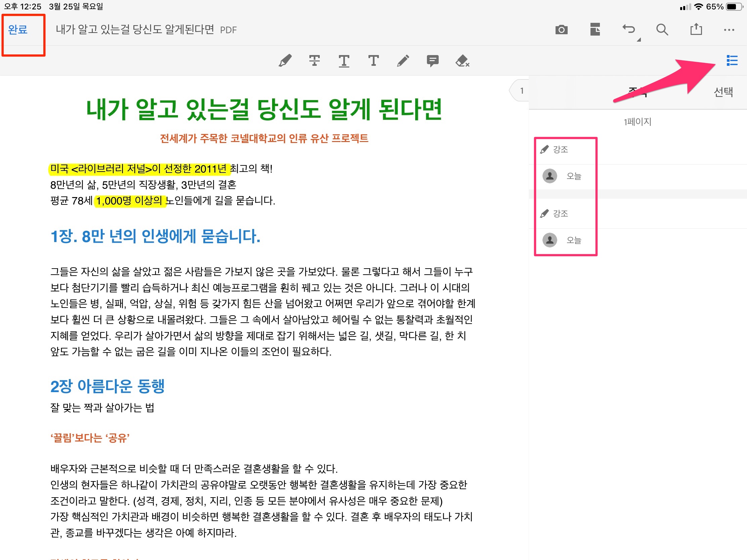747x560 pixels.
Task: Select the highlighter tool
Action: click(285, 61)
